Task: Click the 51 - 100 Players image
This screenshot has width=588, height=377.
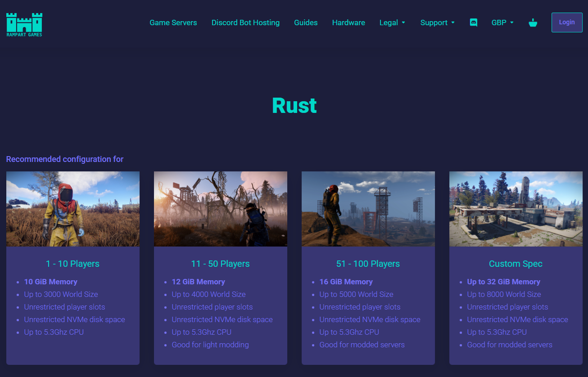Action: click(x=368, y=208)
